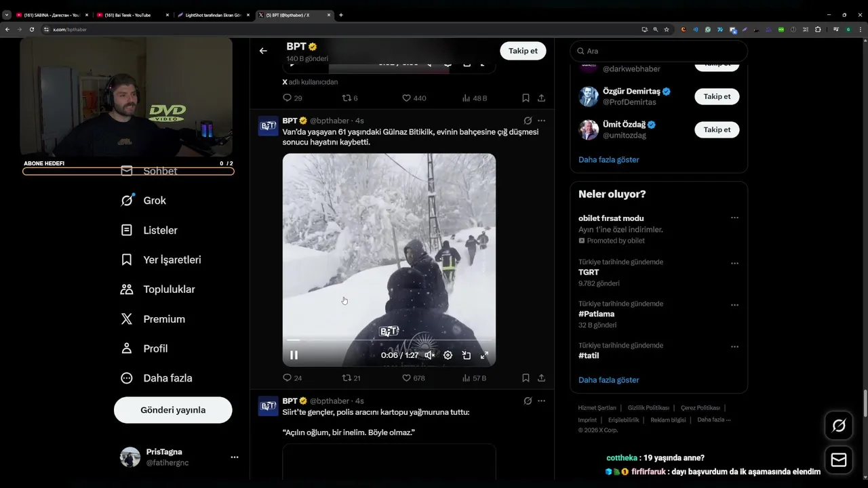Expand the footer Daha fazla link
868x488 pixels.
click(713, 420)
